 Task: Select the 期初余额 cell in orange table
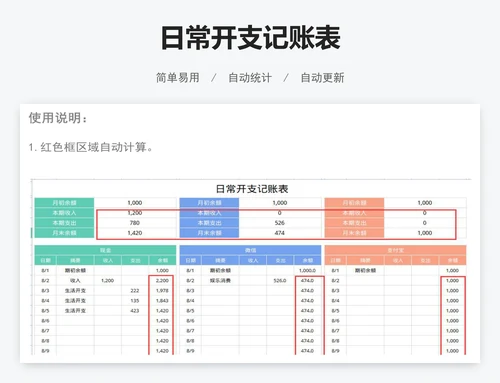pos(365,270)
